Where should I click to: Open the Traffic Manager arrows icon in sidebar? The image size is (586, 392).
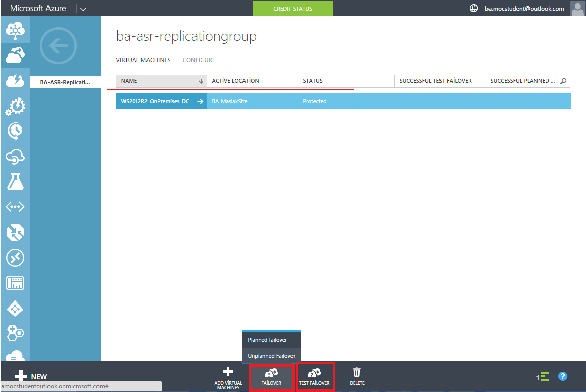click(15, 232)
